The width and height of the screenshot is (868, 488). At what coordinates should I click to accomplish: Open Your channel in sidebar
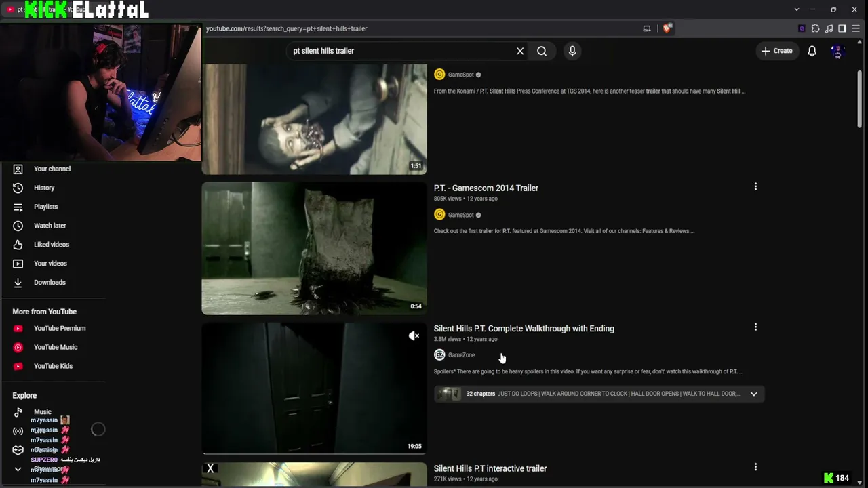[52, 169]
